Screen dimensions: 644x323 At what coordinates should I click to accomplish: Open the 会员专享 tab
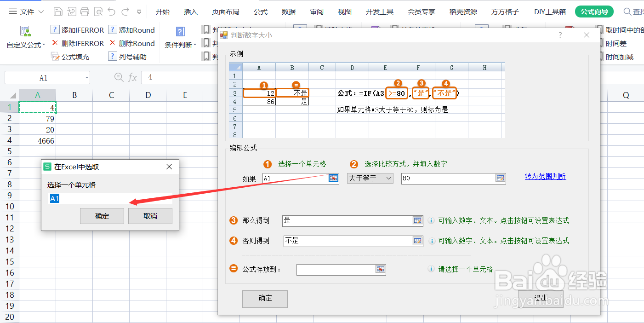(x=422, y=12)
